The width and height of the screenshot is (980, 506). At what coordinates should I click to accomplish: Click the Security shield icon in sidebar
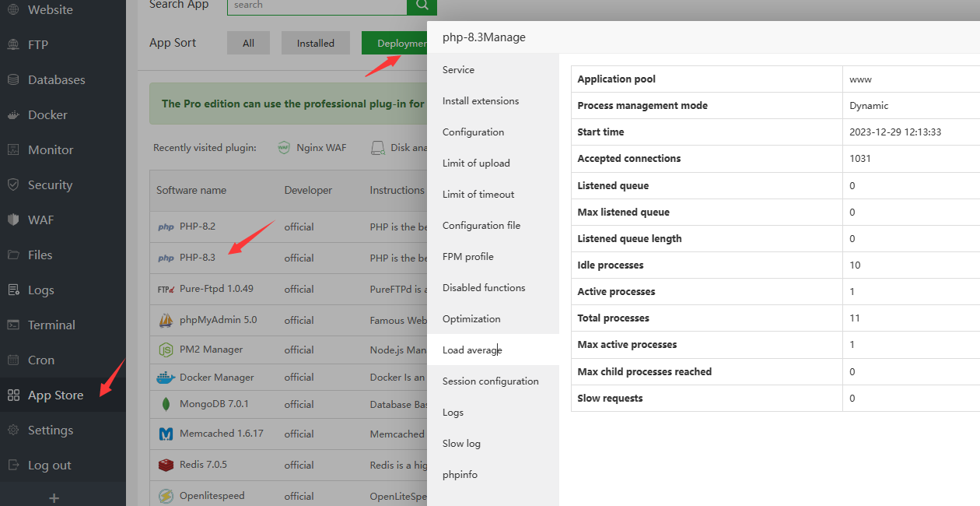coord(13,185)
